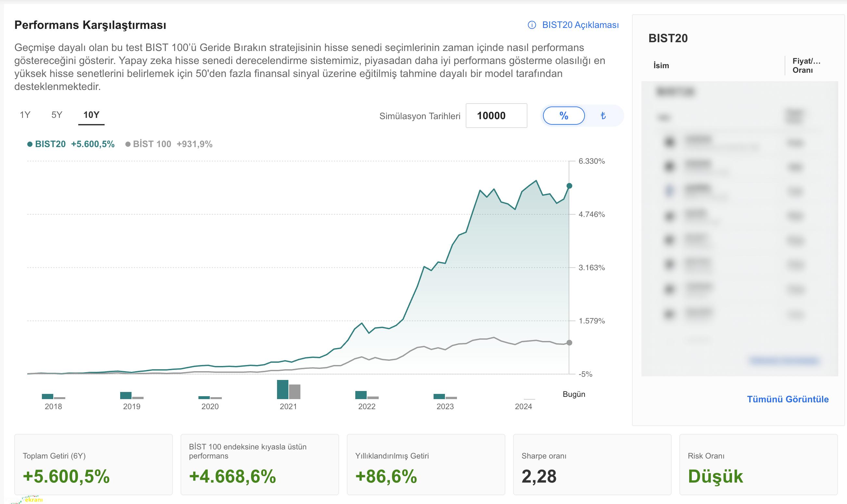847x504 pixels.
Task: Click the BIST20 legend dot
Action: tap(30, 144)
